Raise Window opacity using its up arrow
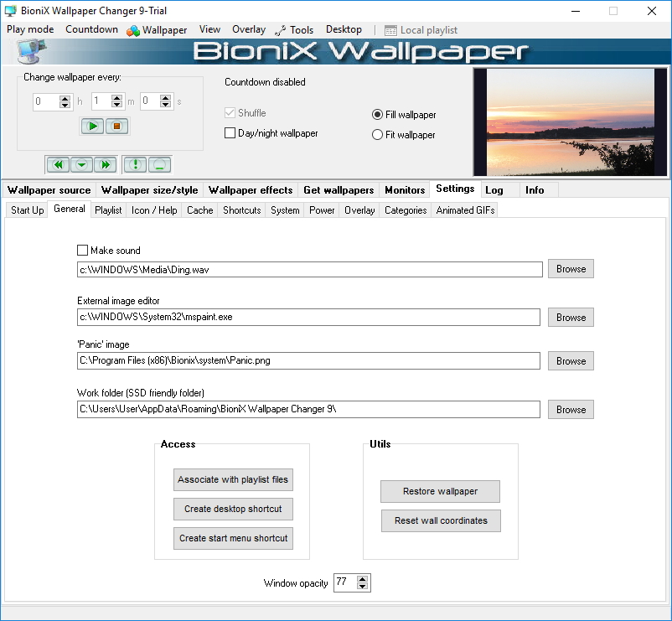 [x=363, y=578]
